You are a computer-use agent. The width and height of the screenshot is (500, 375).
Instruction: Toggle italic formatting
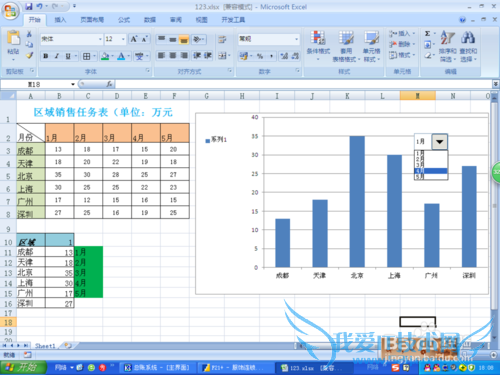pyautogui.click(x=57, y=56)
